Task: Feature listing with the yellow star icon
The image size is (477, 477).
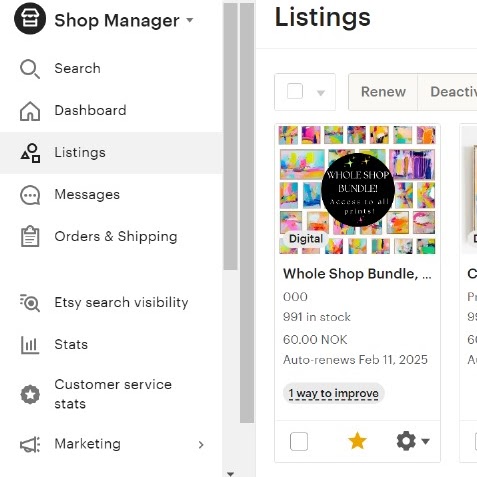Action: 357,441
